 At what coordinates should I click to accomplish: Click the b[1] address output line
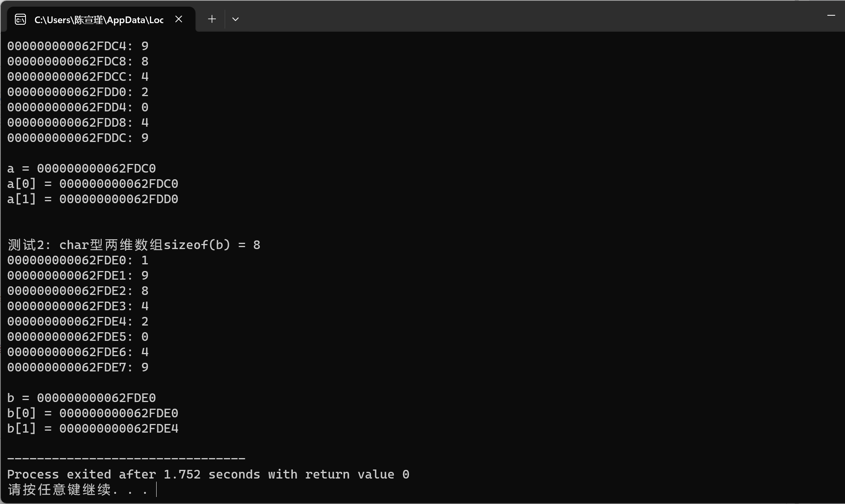point(93,429)
